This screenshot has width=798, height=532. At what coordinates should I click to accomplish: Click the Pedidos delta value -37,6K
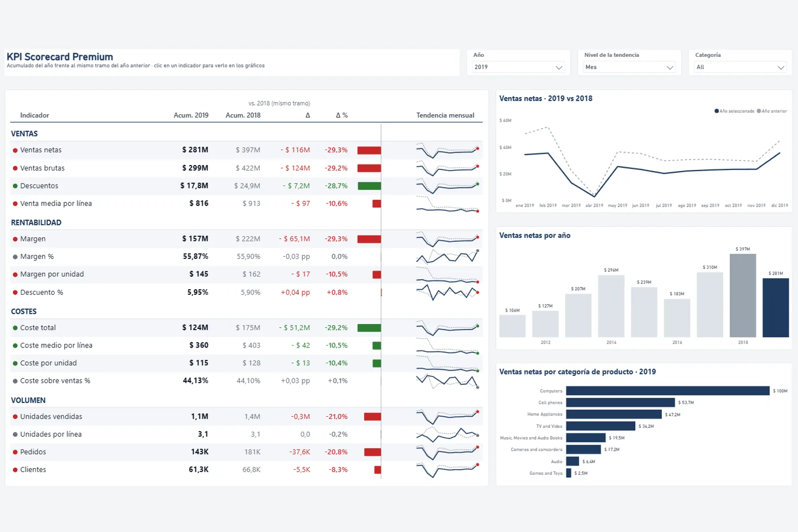[x=300, y=452]
